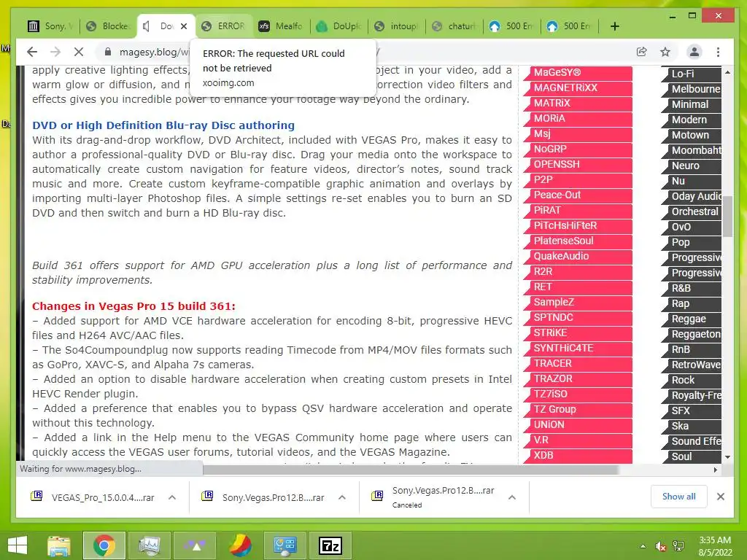Click the horizontal scrollbar right arrow
The width and height of the screenshot is (747, 560).
tap(715, 470)
